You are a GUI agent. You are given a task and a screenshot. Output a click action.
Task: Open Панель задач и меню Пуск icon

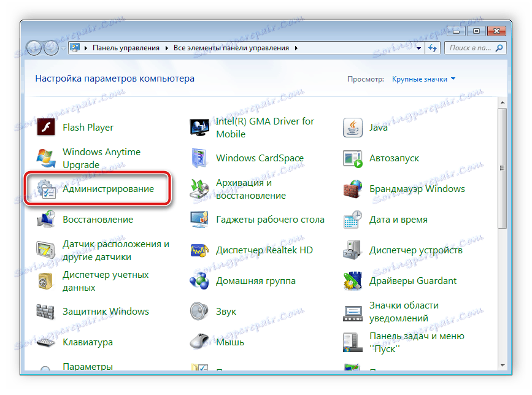coord(352,342)
